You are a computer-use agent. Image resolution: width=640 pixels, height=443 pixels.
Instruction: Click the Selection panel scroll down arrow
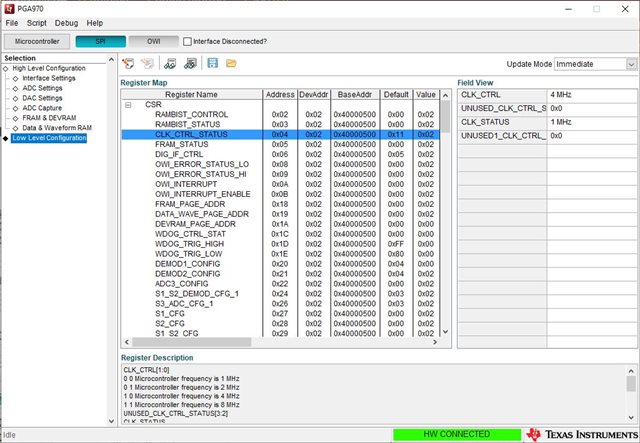(111, 421)
